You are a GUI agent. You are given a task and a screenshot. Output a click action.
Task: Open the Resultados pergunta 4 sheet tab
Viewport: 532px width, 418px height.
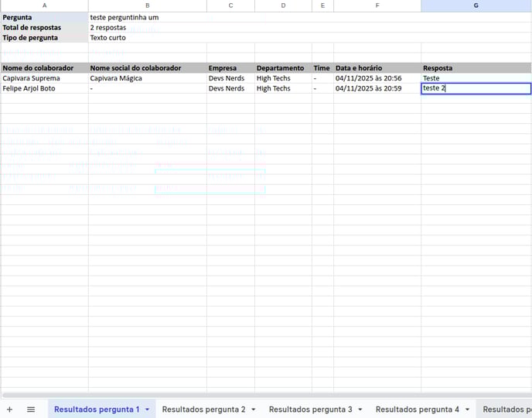(417, 409)
